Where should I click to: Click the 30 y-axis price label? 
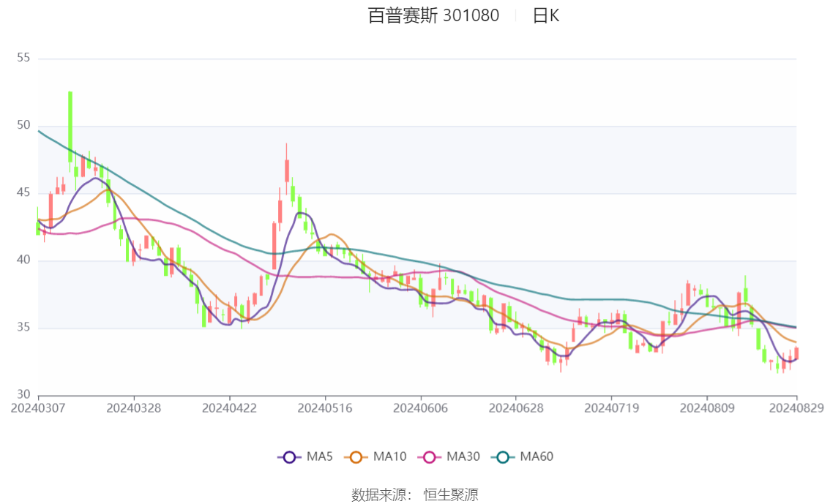[x=23, y=394]
